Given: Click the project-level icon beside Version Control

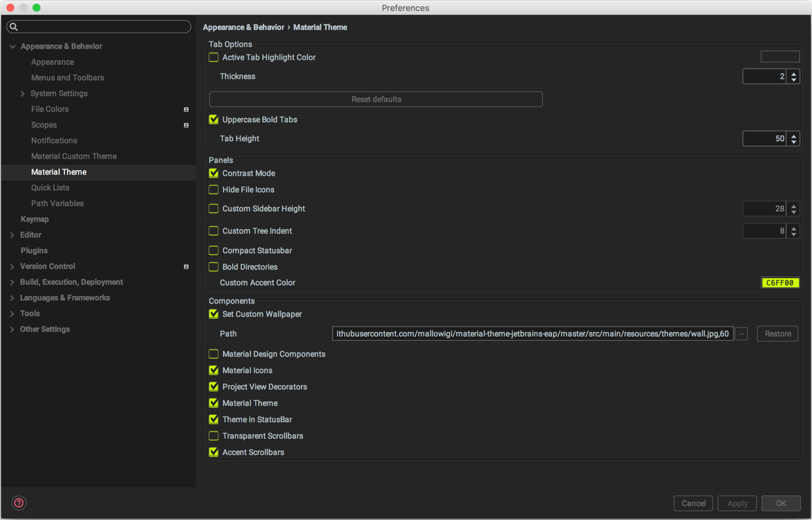Looking at the screenshot, I should tap(186, 266).
